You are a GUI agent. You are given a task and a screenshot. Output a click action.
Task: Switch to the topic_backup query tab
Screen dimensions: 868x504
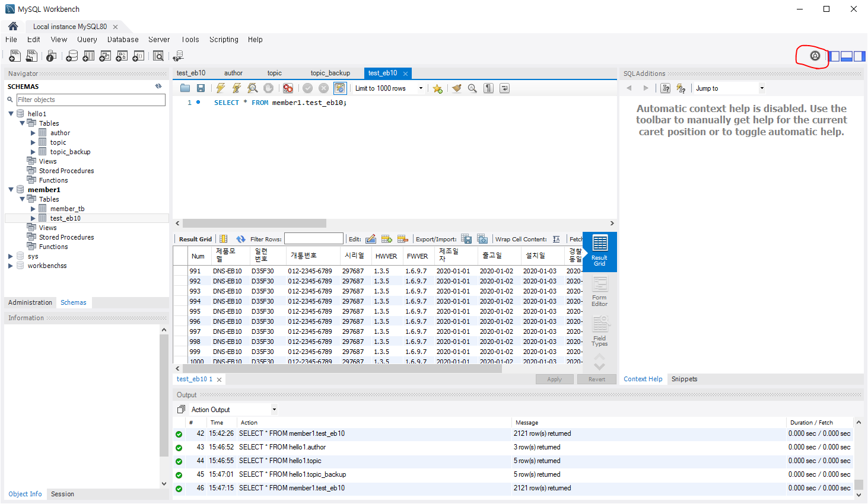(x=330, y=73)
